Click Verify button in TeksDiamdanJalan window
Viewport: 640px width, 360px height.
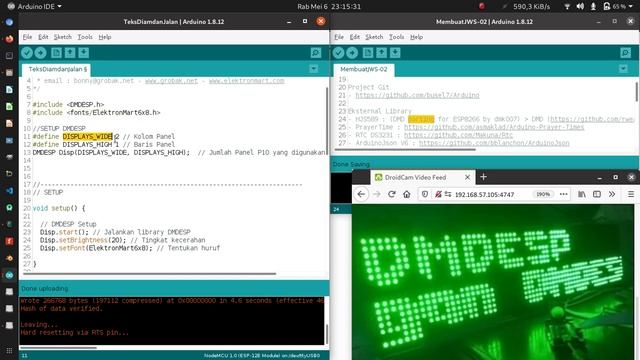27,53
